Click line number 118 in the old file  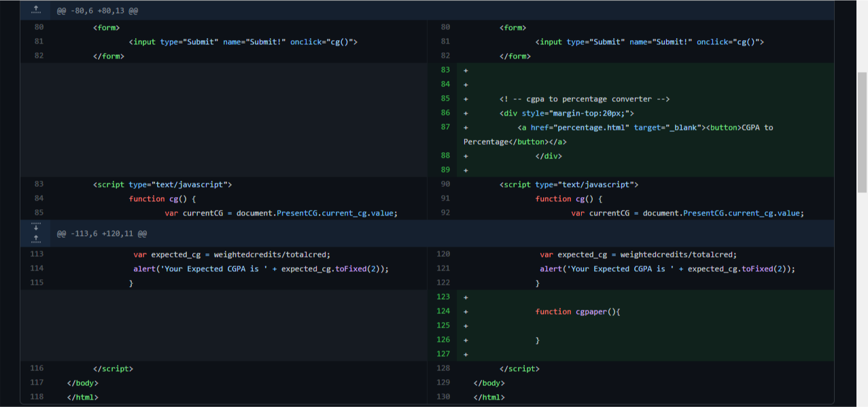click(x=37, y=397)
